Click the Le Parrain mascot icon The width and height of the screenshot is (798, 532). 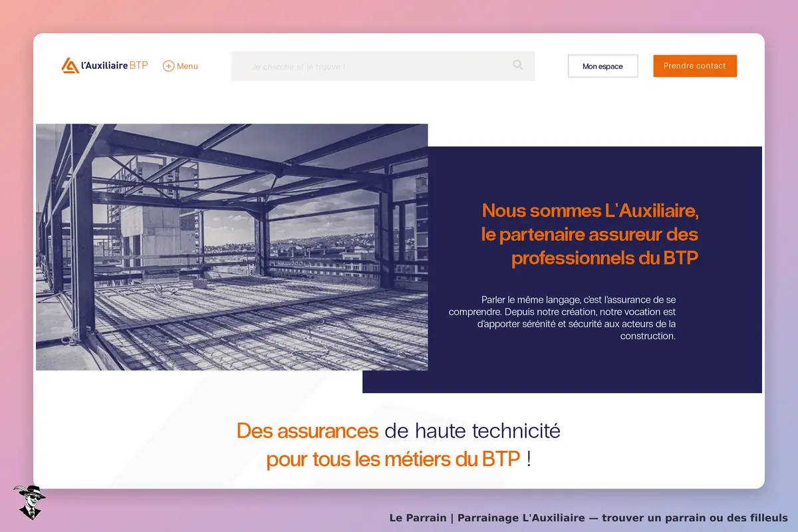click(29, 502)
